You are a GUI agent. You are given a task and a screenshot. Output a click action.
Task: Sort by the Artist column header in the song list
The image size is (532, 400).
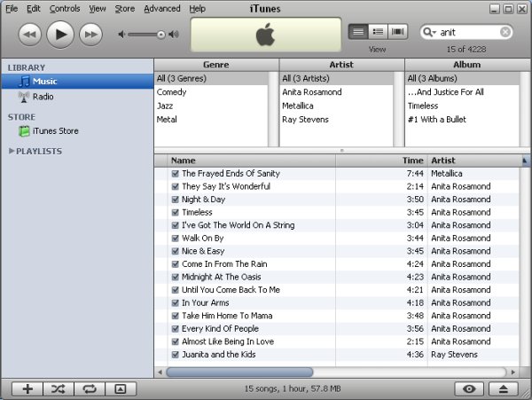[475, 161]
